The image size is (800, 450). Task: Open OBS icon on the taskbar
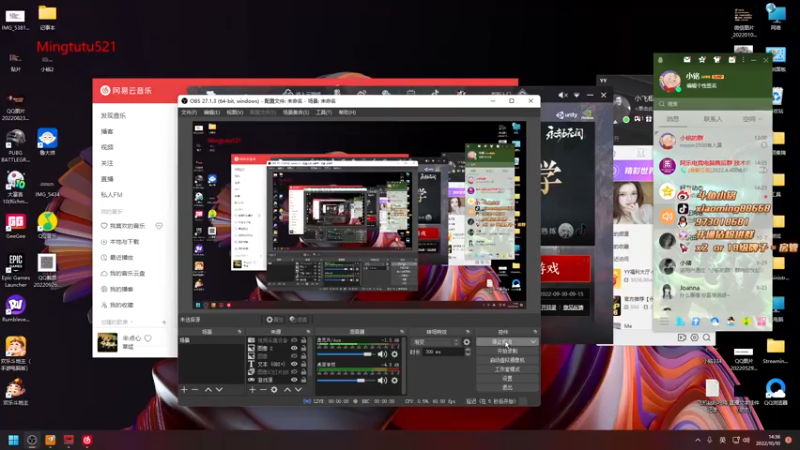(32, 440)
